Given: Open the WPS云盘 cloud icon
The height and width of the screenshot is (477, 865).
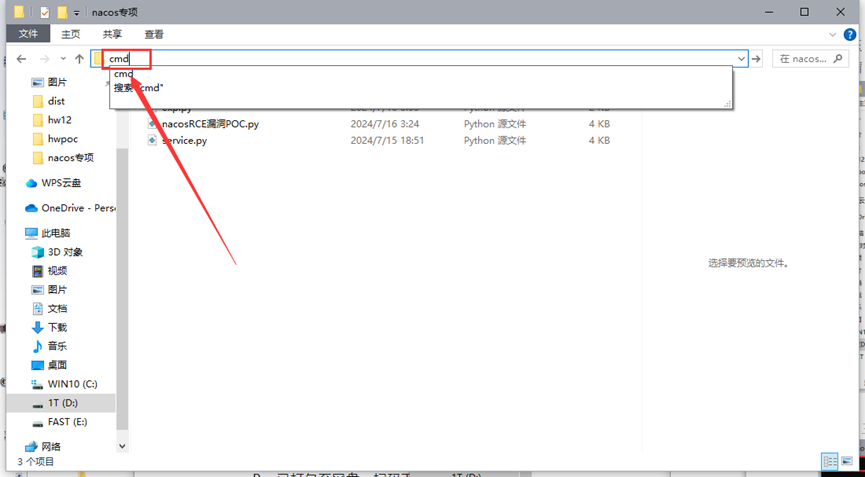Looking at the screenshot, I should tap(31, 183).
